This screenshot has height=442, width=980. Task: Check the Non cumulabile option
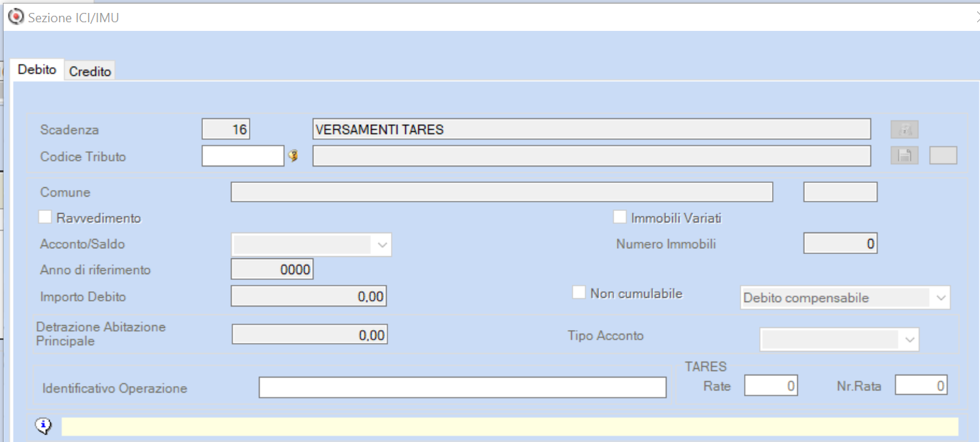coord(579,292)
